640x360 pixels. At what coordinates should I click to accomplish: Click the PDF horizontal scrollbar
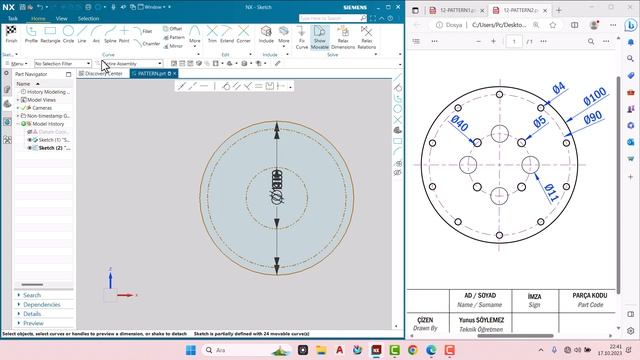(x=515, y=336)
